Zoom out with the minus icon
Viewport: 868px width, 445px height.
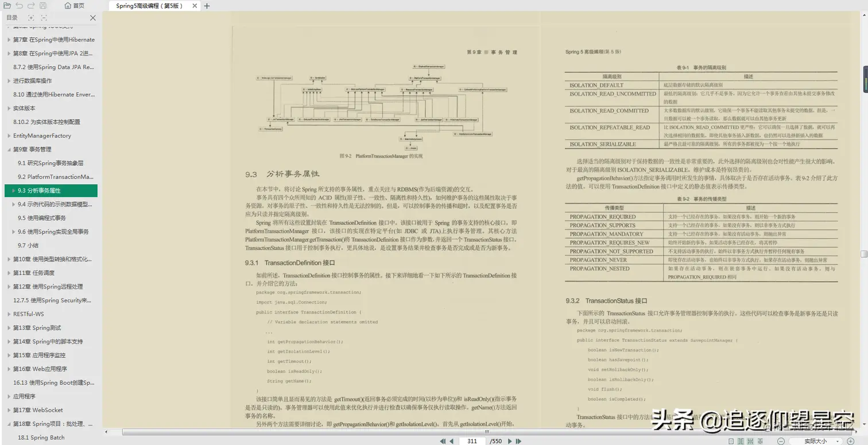click(781, 441)
